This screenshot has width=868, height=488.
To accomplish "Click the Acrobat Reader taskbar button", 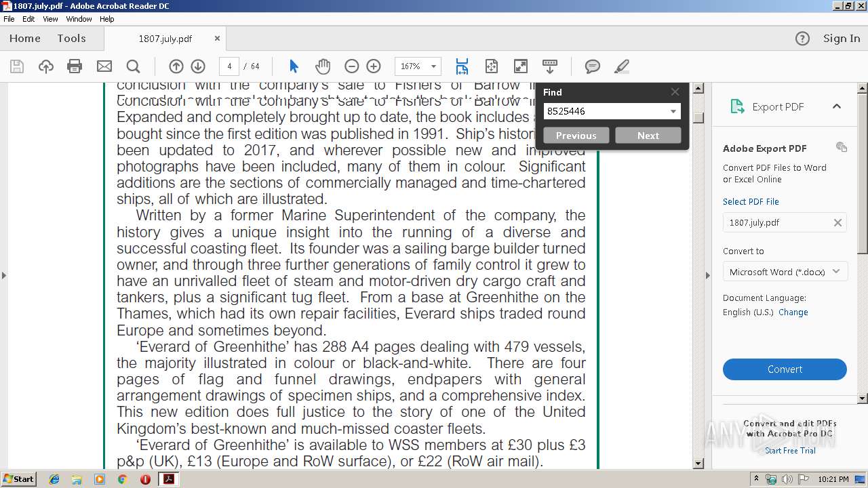I will coord(168,479).
